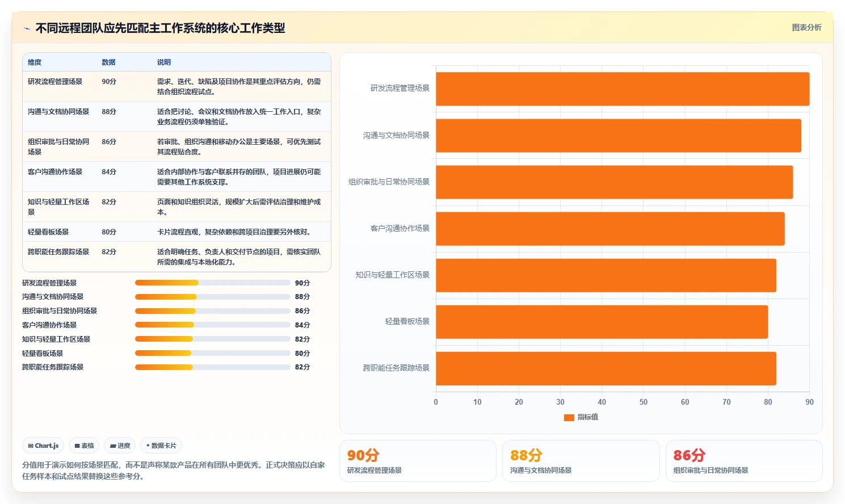
Task: Open the 88分 沟通与文档协同场景 summary card
Action: [581, 461]
